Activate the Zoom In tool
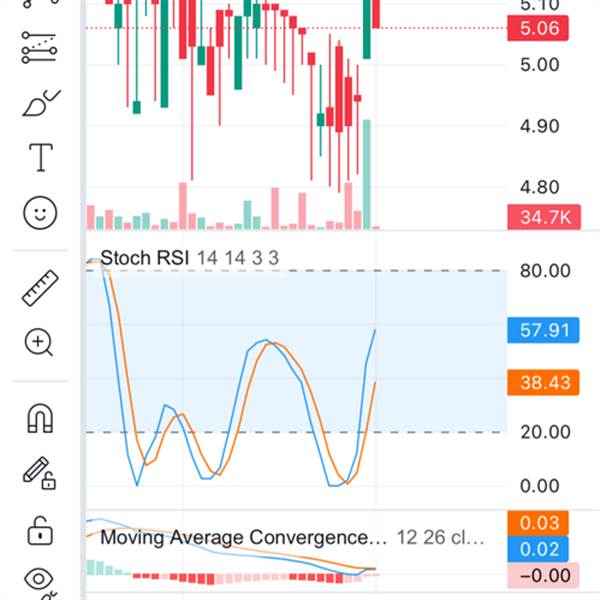 [39, 342]
